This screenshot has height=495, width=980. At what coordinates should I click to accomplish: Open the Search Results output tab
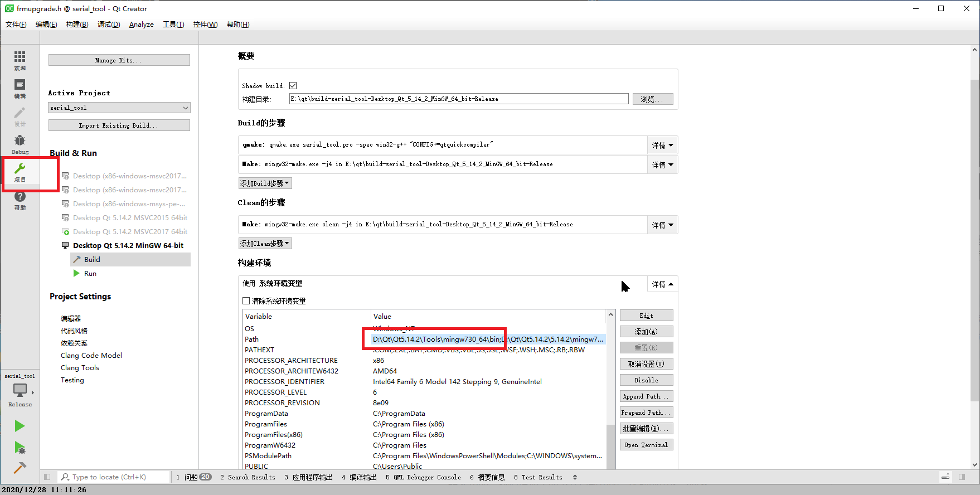pos(248,477)
